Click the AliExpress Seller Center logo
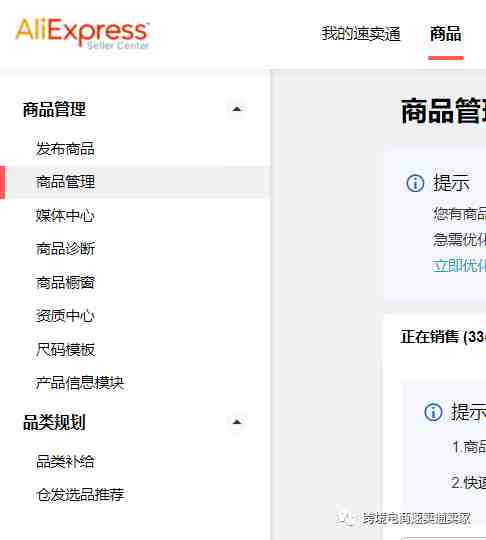 [x=82, y=33]
